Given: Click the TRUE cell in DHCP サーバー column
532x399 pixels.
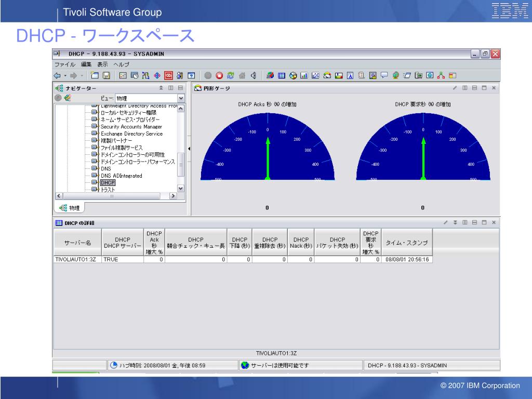Looking at the screenshot, I should point(123,260).
